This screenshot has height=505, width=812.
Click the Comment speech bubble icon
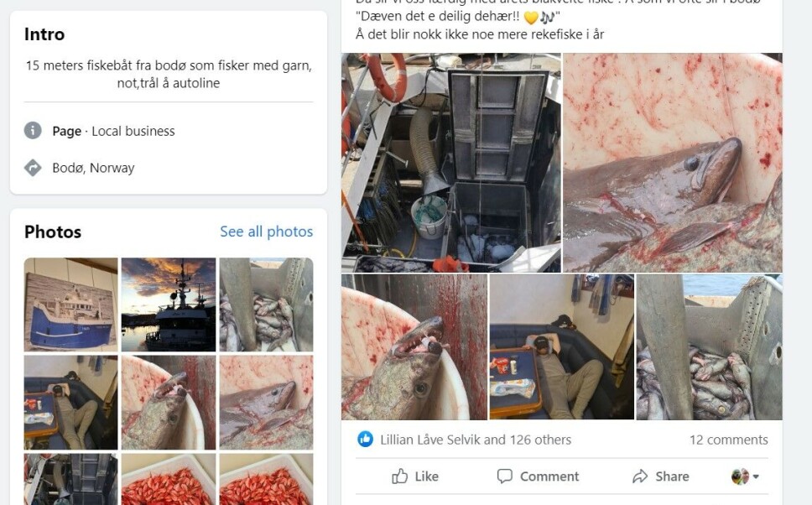[x=504, y=476]
